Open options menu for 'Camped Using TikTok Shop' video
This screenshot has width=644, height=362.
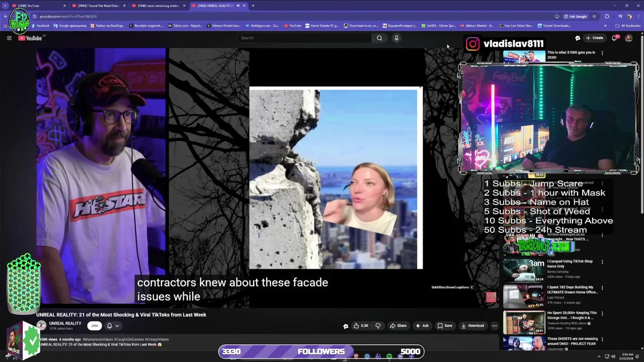pos(602,262)
